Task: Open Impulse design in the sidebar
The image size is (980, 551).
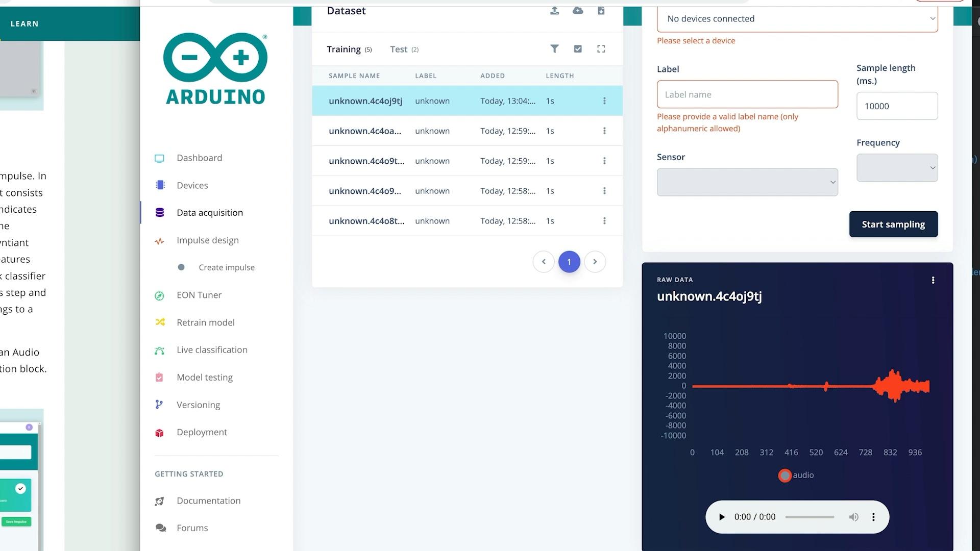Action: [207, 240]
